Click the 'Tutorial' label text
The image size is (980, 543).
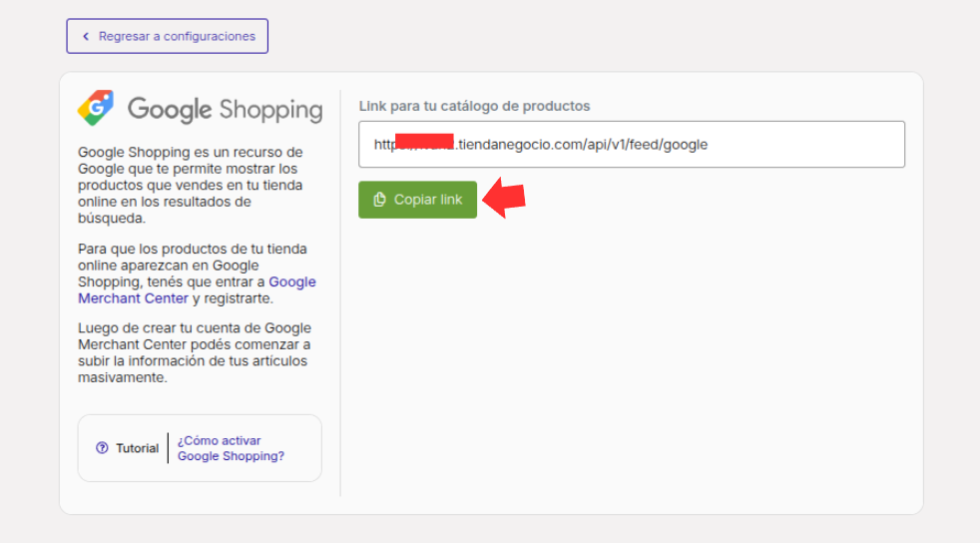click(x=137, y=448)
